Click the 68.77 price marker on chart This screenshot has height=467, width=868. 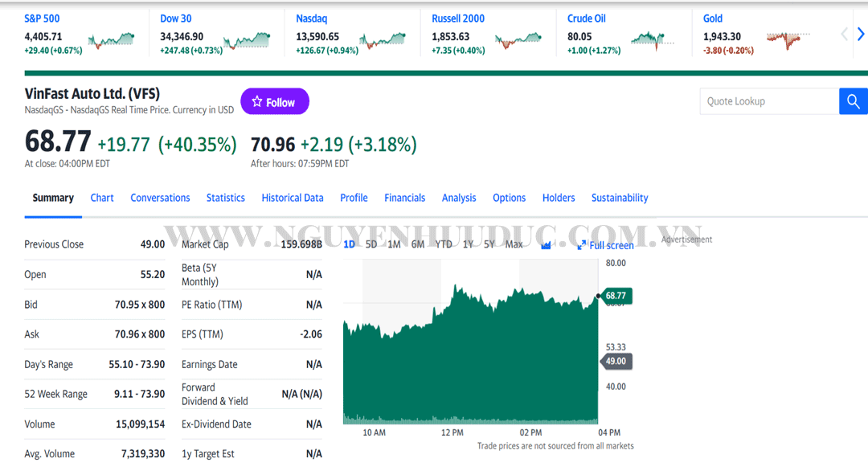coord(616,296)
